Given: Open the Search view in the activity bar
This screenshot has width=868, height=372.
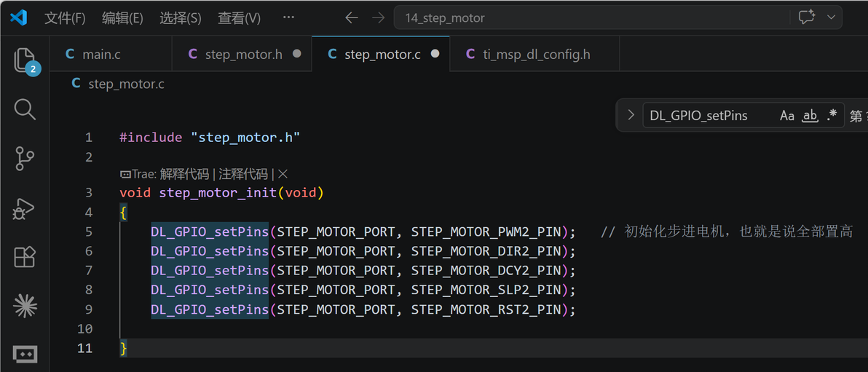Looking at the screenshot, I should (24, 109).
